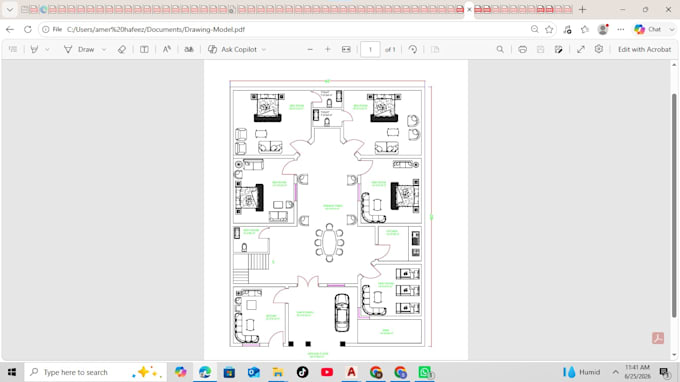Click Fit to width icon

(346, 49)
